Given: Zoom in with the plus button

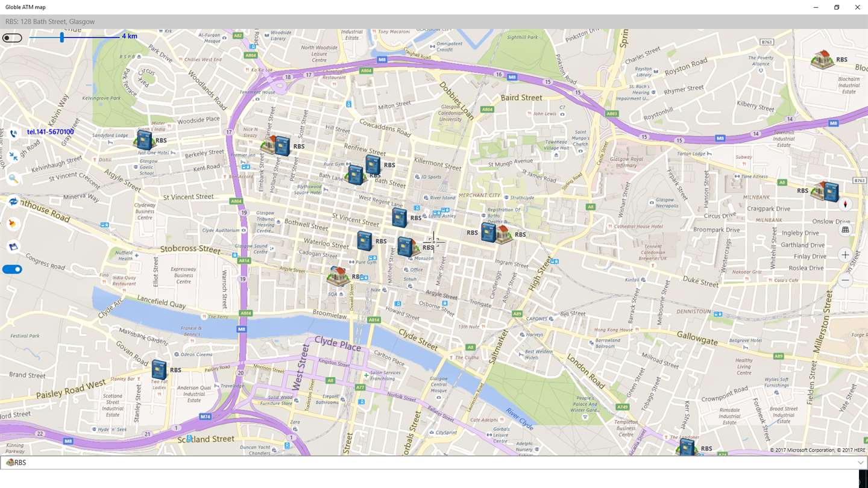Looking at the screenshot, I should [845, 255].
